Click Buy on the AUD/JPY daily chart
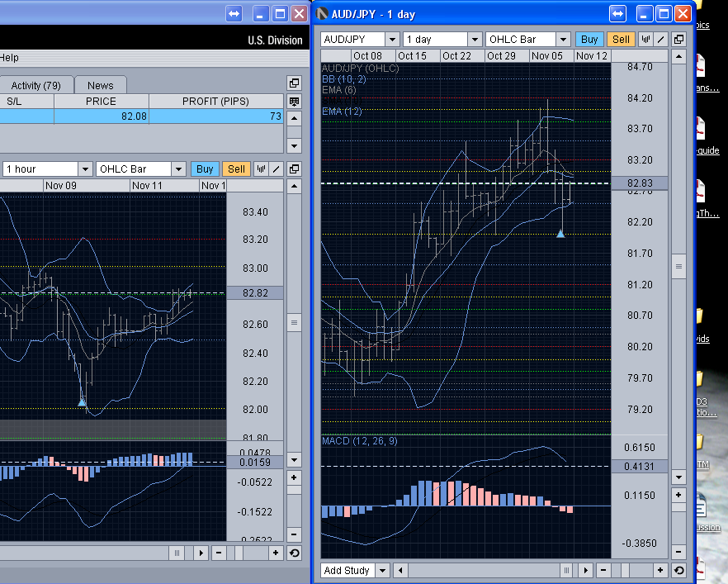 (x=589, y=39)
